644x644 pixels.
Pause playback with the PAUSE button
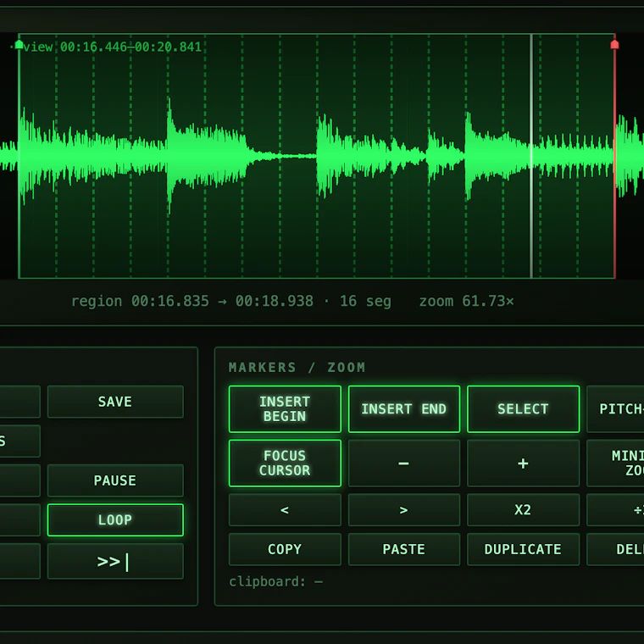click(x=115, y=480)
